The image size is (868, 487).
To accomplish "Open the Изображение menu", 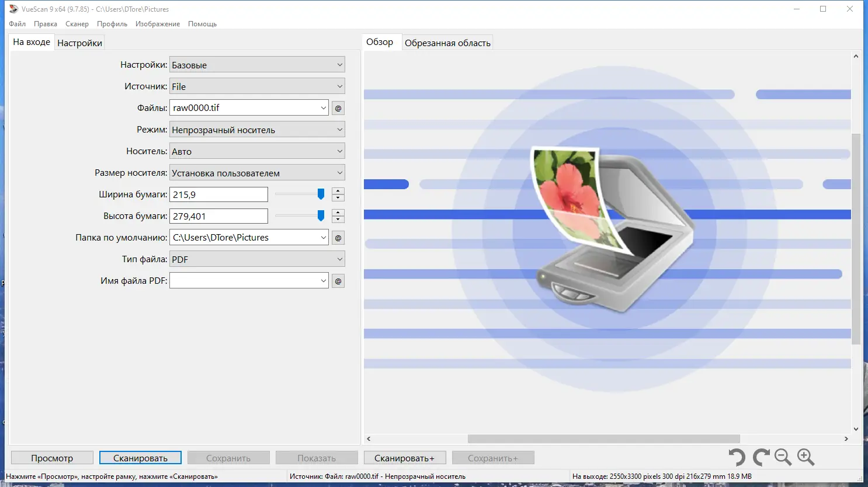I will click(158, 24).
